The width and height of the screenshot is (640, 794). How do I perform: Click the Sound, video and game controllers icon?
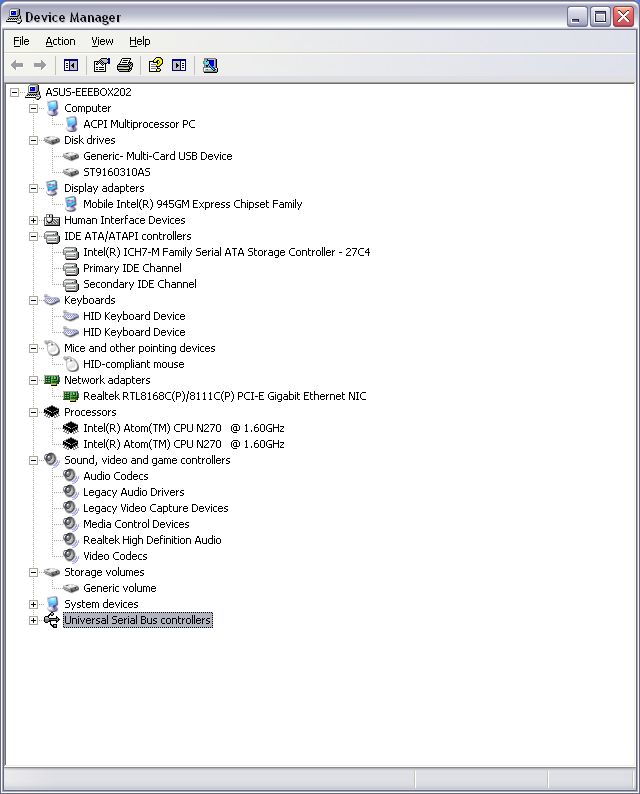pos(52,460)
